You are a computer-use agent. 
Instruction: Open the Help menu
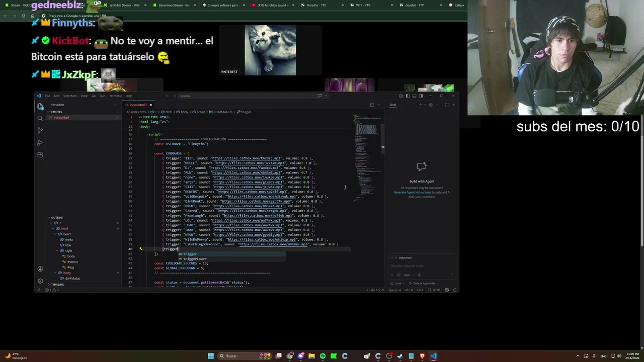(129, 96)
